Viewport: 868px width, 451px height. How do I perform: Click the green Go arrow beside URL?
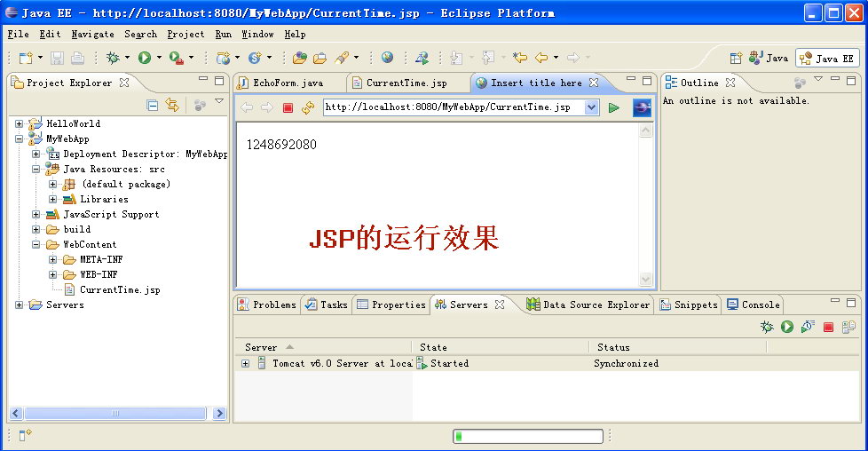tap(614, 107)
